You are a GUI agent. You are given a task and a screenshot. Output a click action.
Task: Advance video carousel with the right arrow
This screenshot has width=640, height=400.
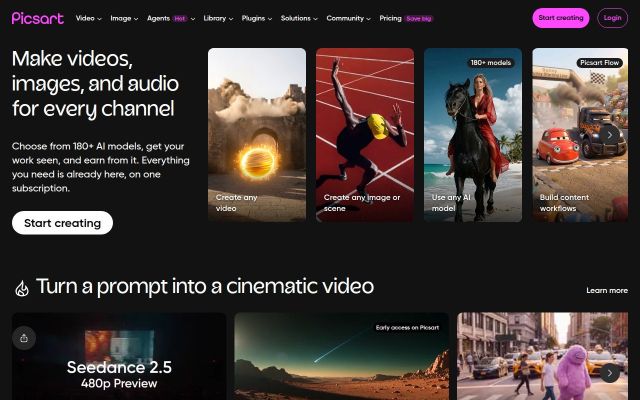click(609, 373)
